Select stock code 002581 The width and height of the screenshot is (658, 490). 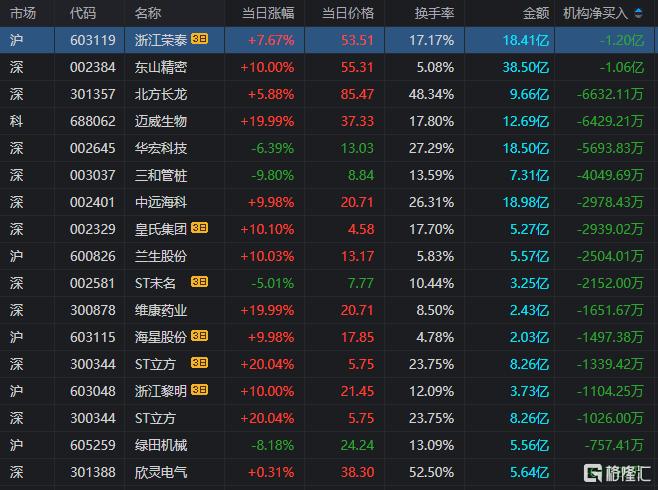(93, 283)
